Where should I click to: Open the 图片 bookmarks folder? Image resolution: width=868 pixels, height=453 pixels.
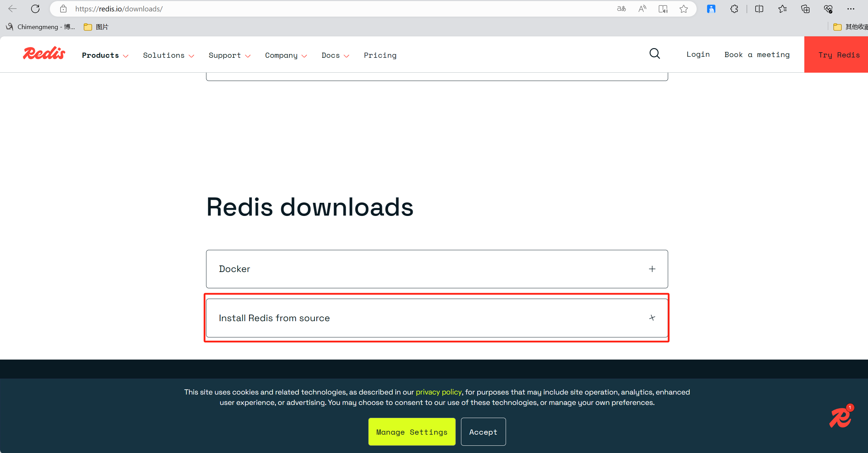(96, 27)
